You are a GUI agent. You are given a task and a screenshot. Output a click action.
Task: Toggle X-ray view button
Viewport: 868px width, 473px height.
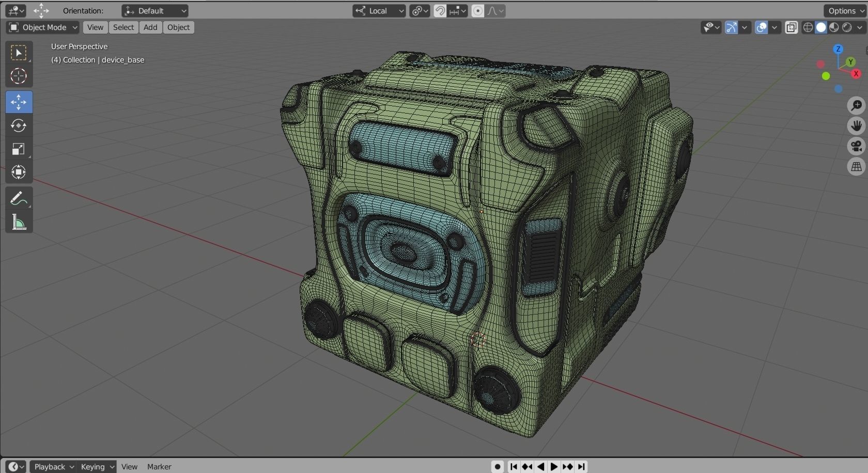[791, 27]
